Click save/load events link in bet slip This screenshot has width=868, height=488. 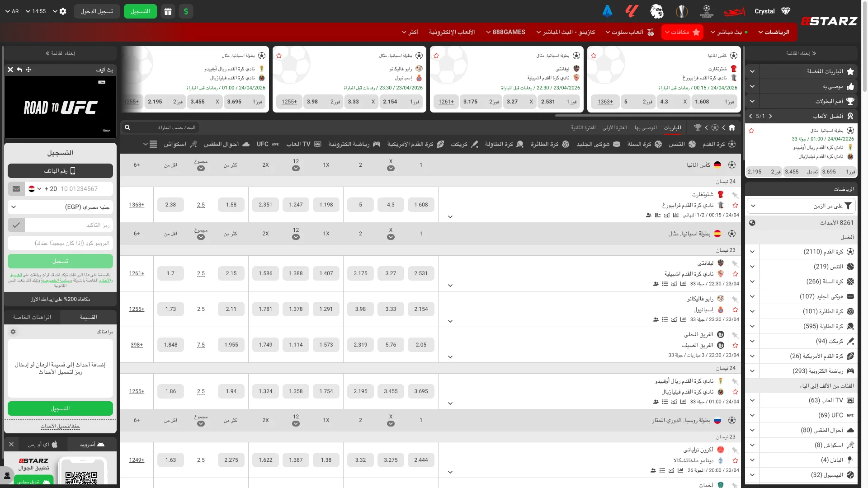pos(60,426)
